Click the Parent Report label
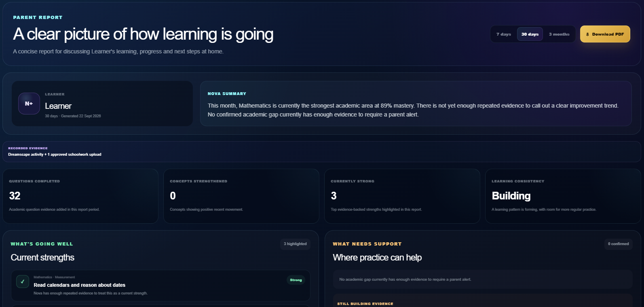The image size is (644, 307). [38, 17]
